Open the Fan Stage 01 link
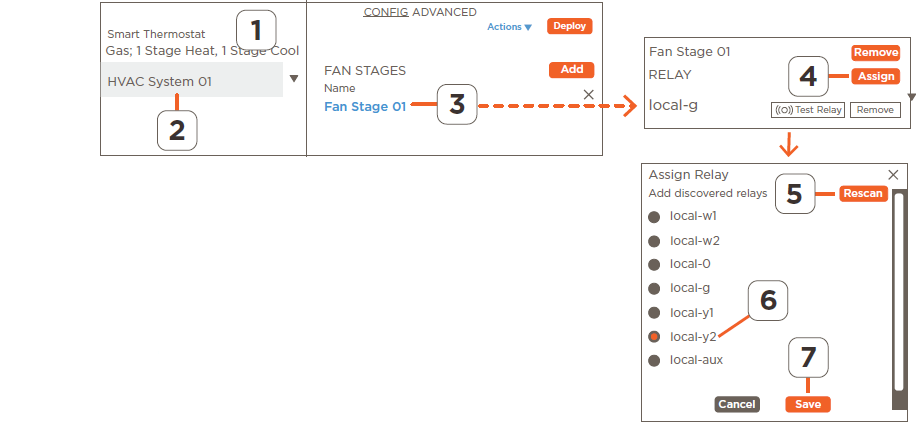 (x=365, y=107)
